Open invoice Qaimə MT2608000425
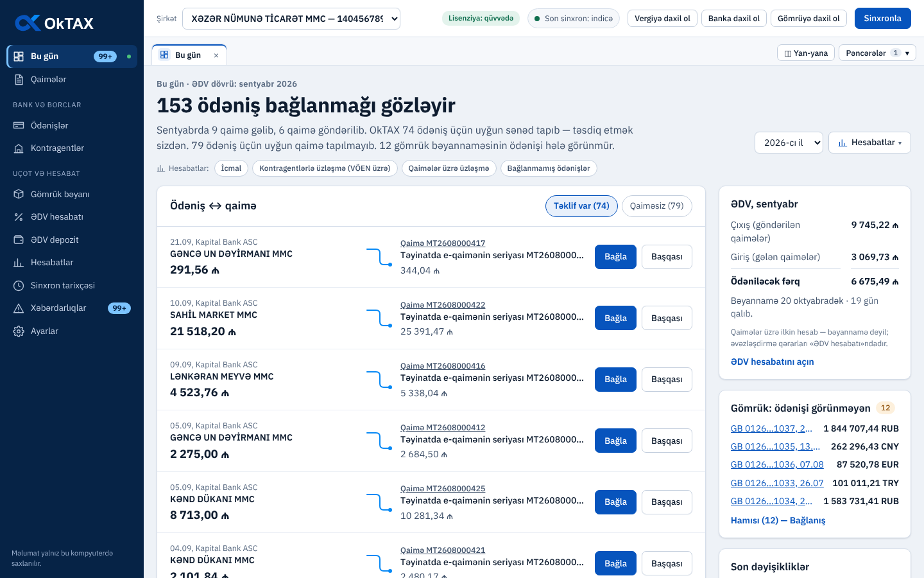Viewport: 924px width, 578px height. [443, 489]
